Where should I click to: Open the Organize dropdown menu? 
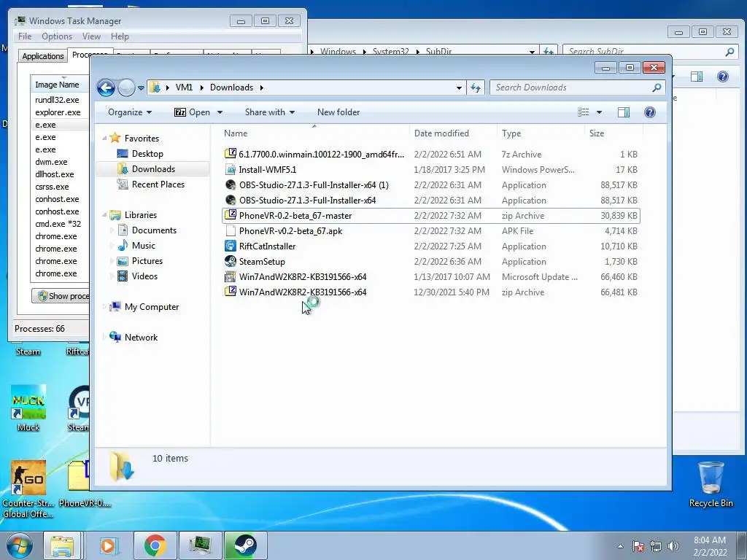(130, 112)
